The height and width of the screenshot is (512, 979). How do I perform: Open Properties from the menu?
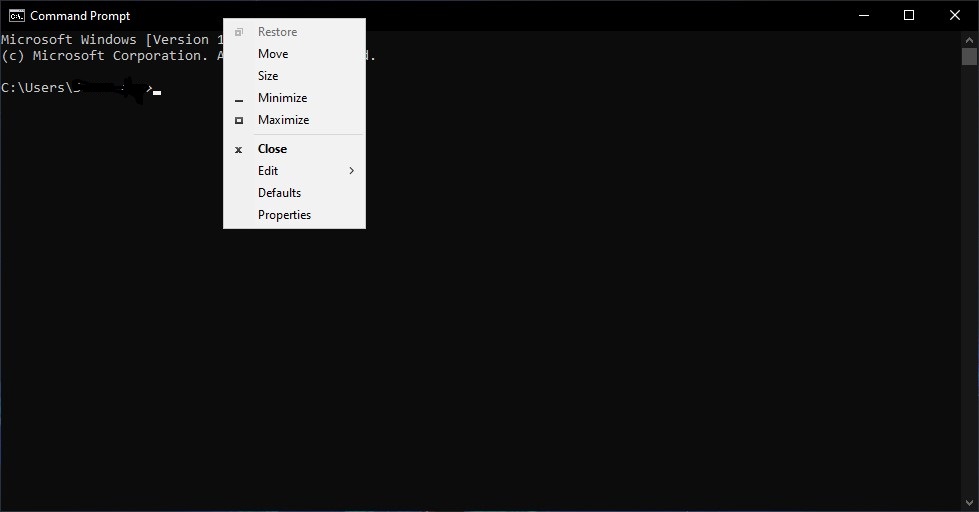point(294,215)
